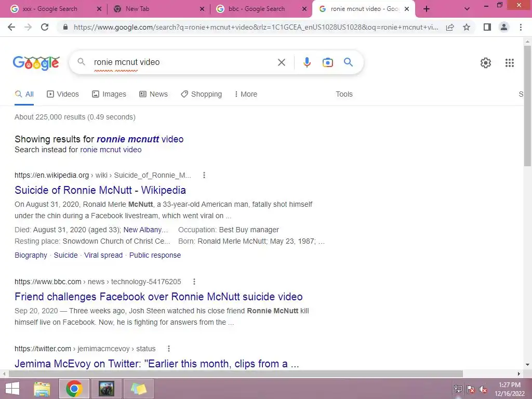Viewport: 532px width, 399px height.
Task: Open options for the Wikipedia result
Action: pyautogui.click(x=204, y=175)
